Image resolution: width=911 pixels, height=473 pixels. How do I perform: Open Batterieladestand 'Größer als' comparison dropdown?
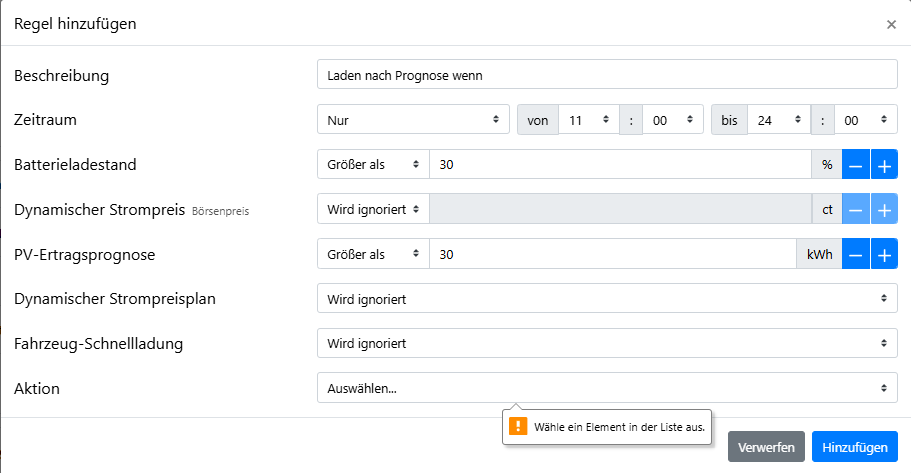[x=372, y=165]
